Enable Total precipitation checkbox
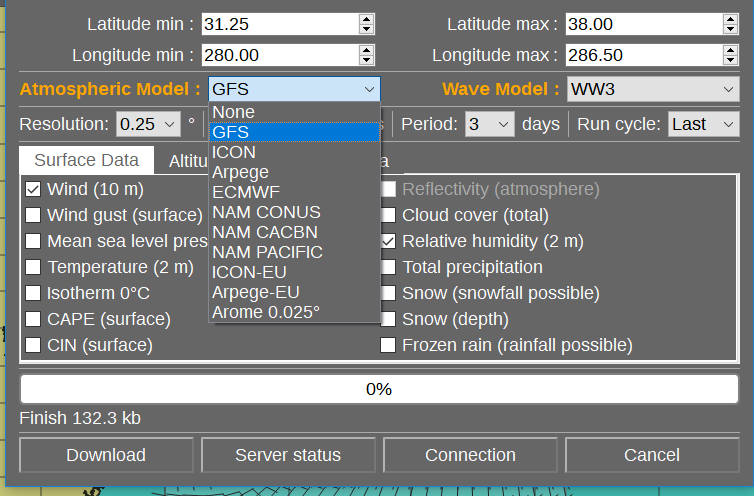 point(389,267)
